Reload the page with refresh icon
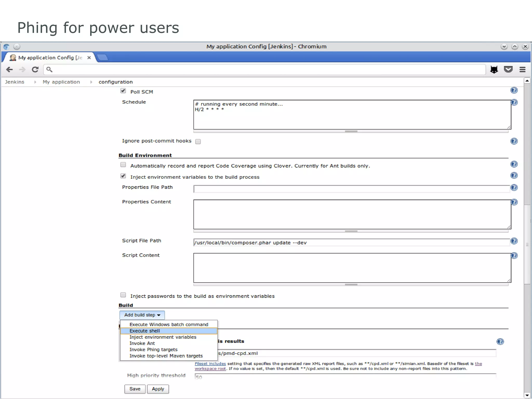 [x=35, y=69]
